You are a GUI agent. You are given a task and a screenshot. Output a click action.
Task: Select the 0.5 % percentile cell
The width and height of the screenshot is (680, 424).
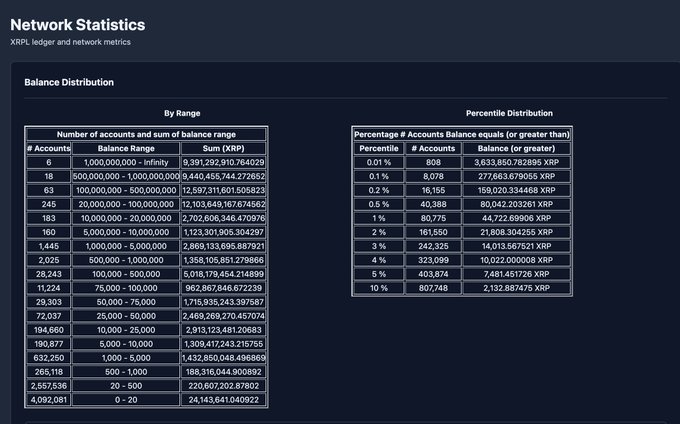point(379,204)
